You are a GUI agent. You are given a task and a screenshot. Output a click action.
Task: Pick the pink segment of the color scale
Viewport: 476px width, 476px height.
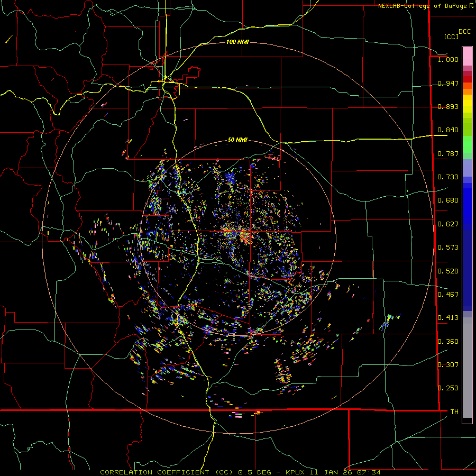467,57
